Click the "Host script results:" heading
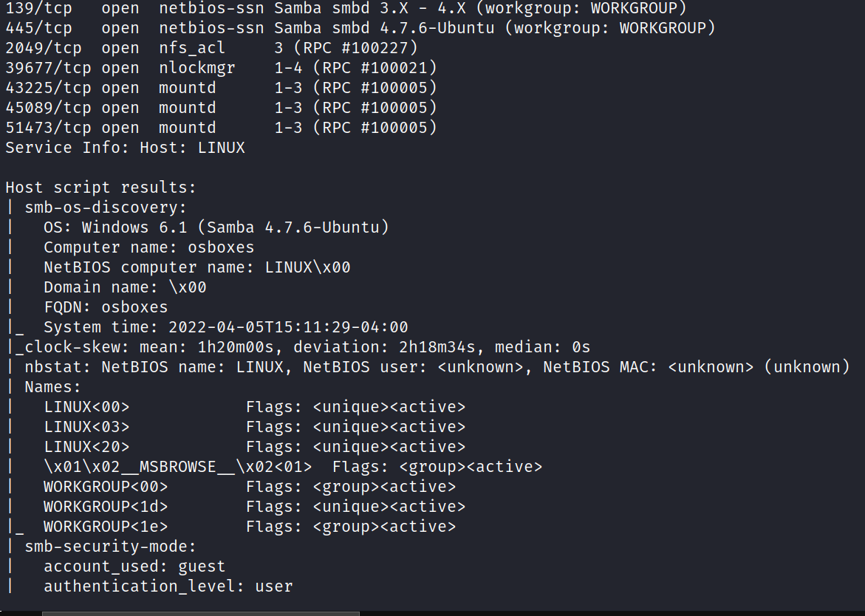Image resolution: width=865 pixels, height=616 pixels. [100, 188]
